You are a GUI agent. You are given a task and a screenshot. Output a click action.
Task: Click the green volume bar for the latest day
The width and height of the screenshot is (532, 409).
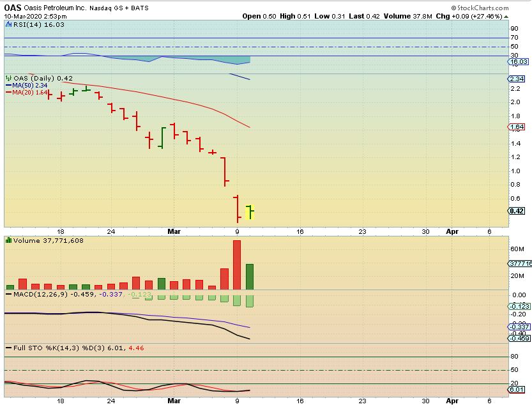pyautogui.click(x=249, y=277)
